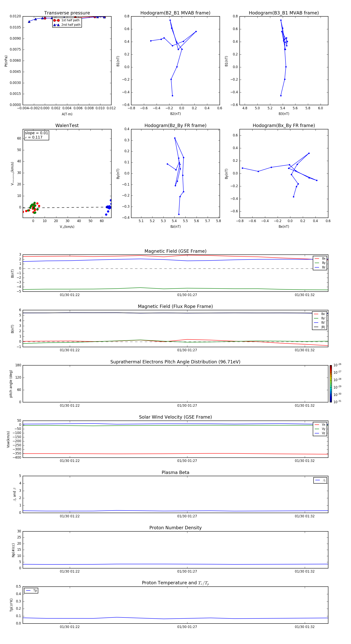
Task: Click the Tp legend in Proton Temperature plot
Action: (x=31, y=591)
